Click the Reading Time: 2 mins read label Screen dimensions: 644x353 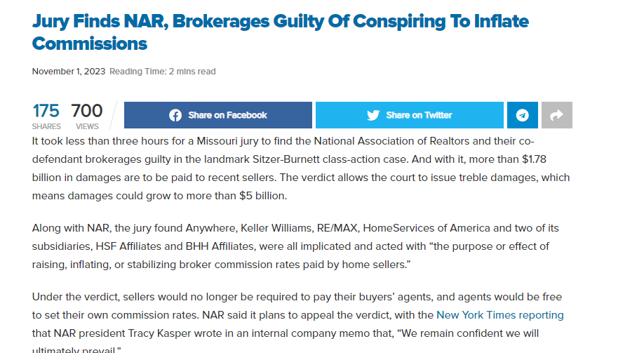pyautogui.click(x=162, y=72)
